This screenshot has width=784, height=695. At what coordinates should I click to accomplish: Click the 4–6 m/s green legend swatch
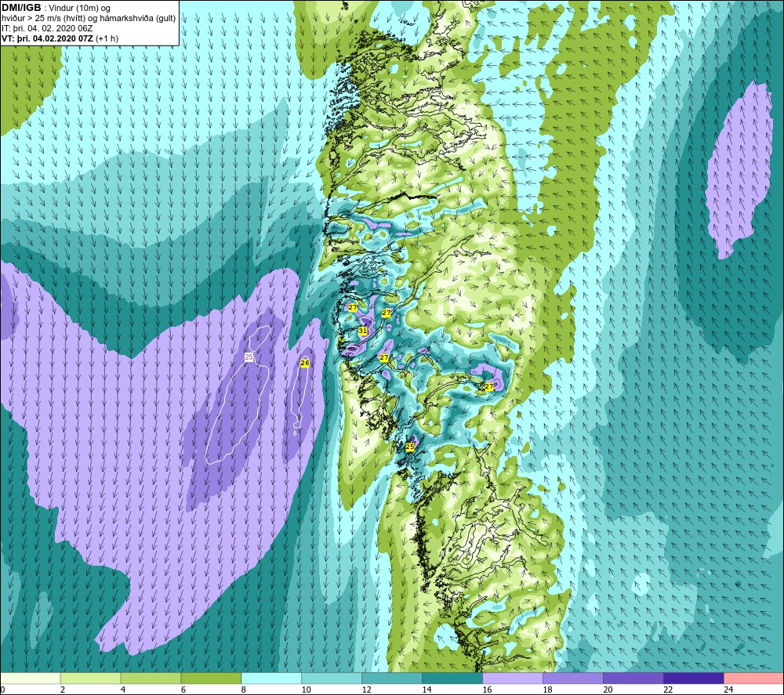[x=151, y=678]
